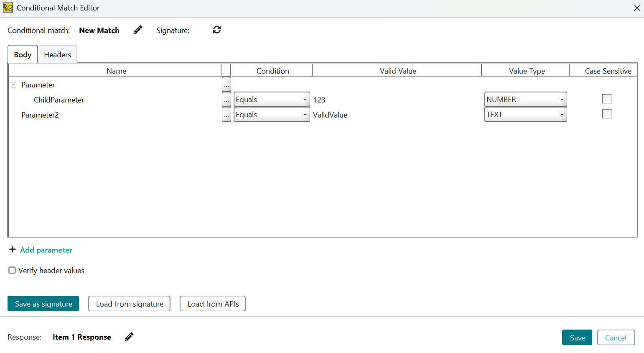The image size is (644, 353).
Task: Click the Load from signature button
Action: (x=129, y=304)
